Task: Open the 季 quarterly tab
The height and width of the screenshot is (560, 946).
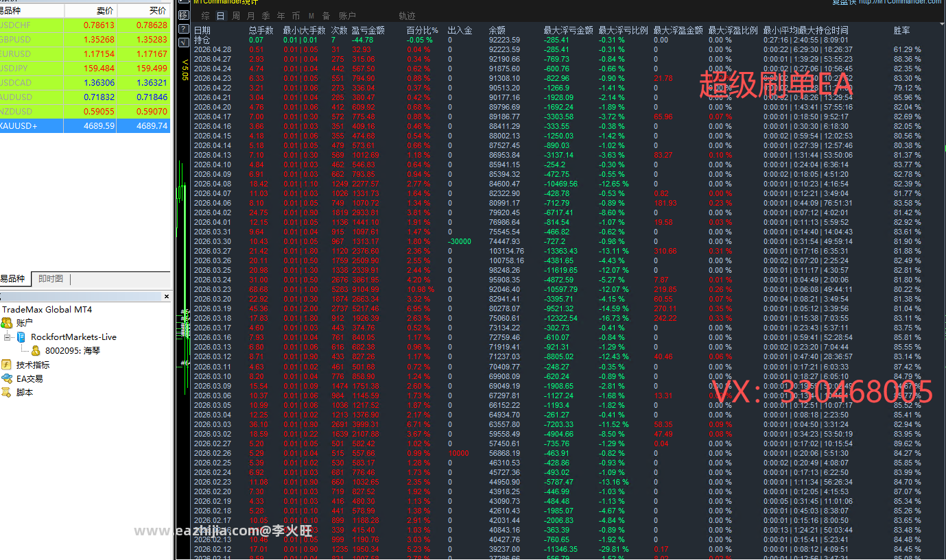Action: [265, 16]
